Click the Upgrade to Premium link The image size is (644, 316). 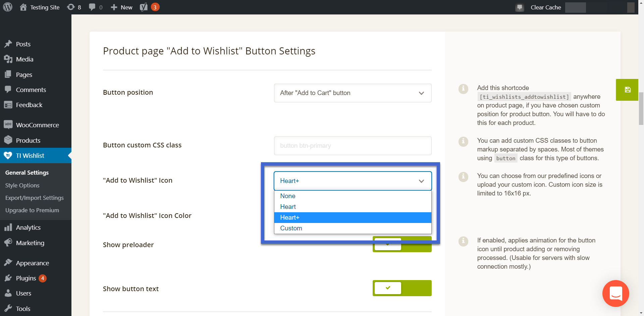coord(32,210)
